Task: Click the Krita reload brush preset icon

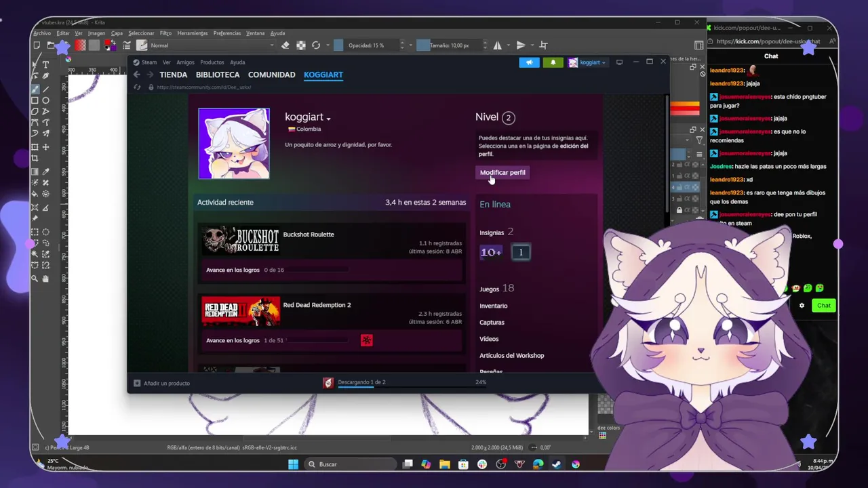Action: click(316, 45)
